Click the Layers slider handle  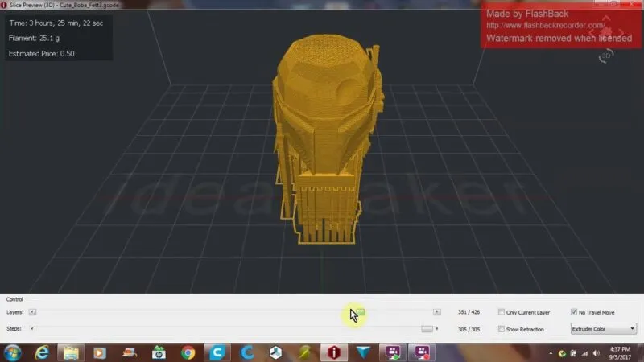click(x=361, y=312)
